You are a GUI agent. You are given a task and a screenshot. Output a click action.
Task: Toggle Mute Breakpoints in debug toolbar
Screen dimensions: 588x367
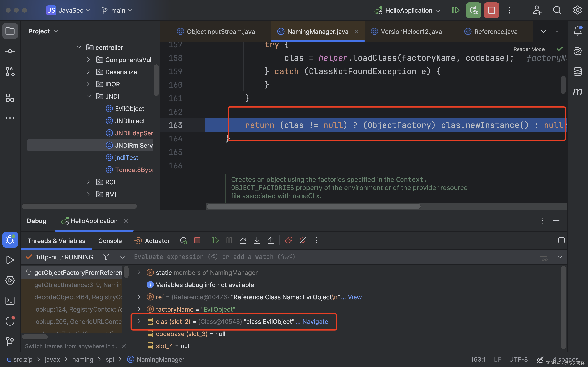click(x=303, y=241)
